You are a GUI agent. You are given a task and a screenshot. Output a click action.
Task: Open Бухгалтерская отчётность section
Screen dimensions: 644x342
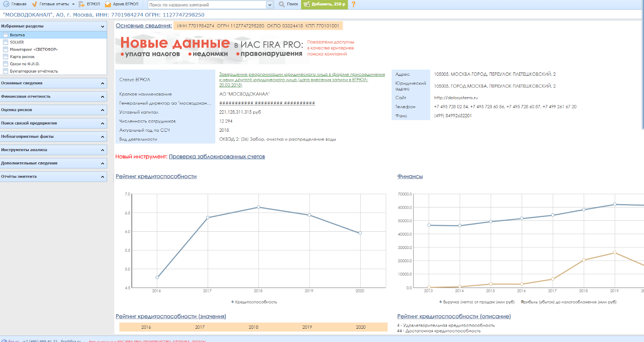34,71
